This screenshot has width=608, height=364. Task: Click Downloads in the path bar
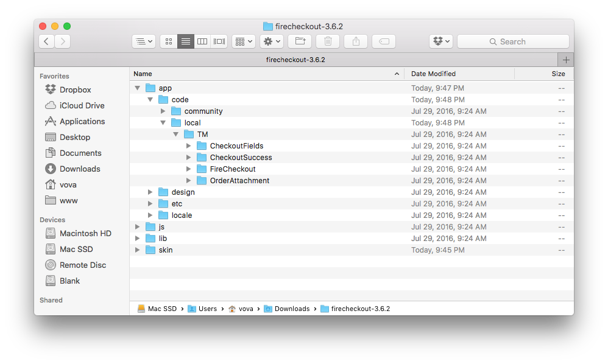click(x=287, y=309)
